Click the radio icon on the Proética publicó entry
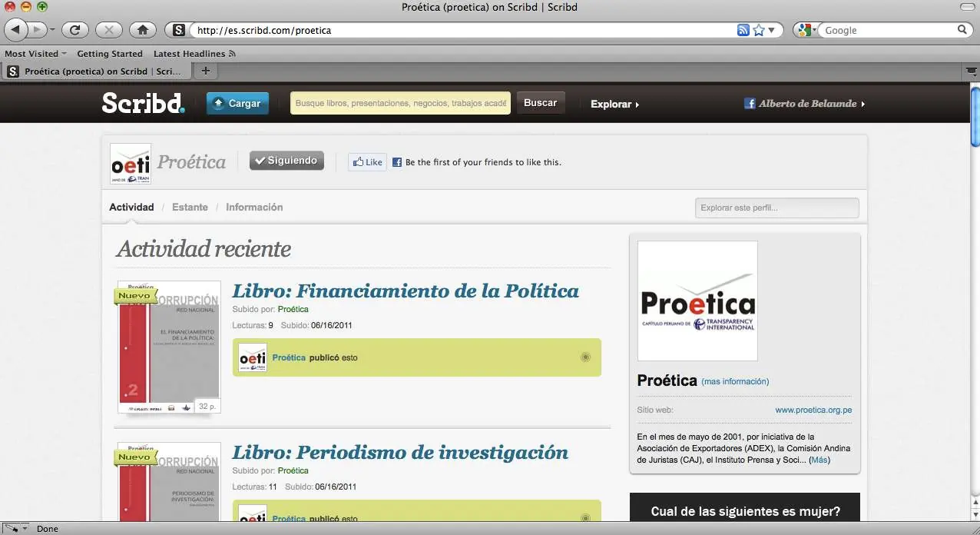Screen dimensions: 980x535 [x=585, y=357]
